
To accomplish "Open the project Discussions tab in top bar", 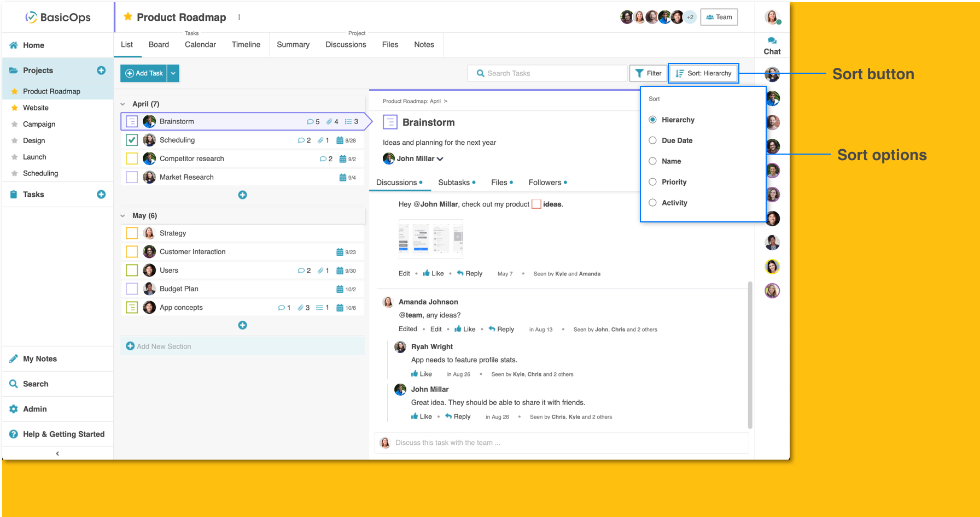I will pyautogui.click(x=346, y=45).
